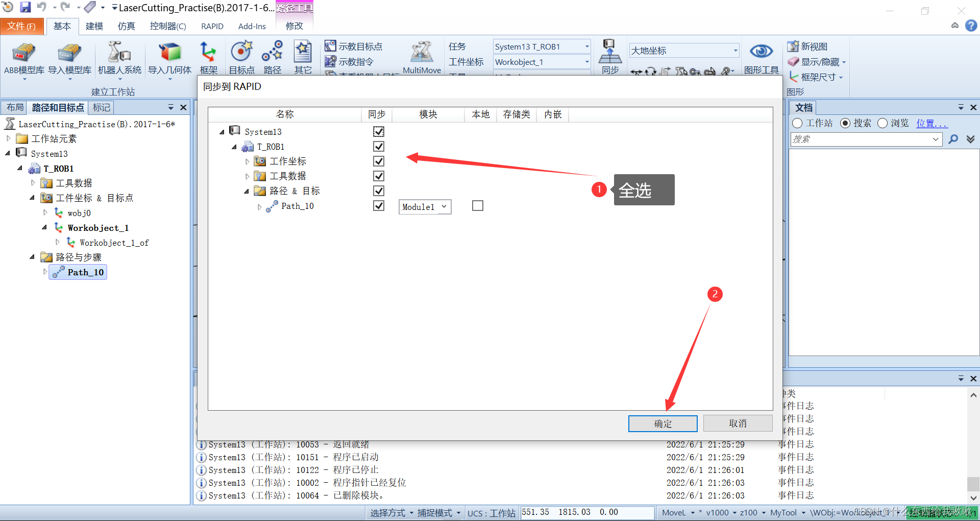Collapse Workobject_1 in the left tree
Viewport: 980px width, 521px height.
[x=44, y=227]
